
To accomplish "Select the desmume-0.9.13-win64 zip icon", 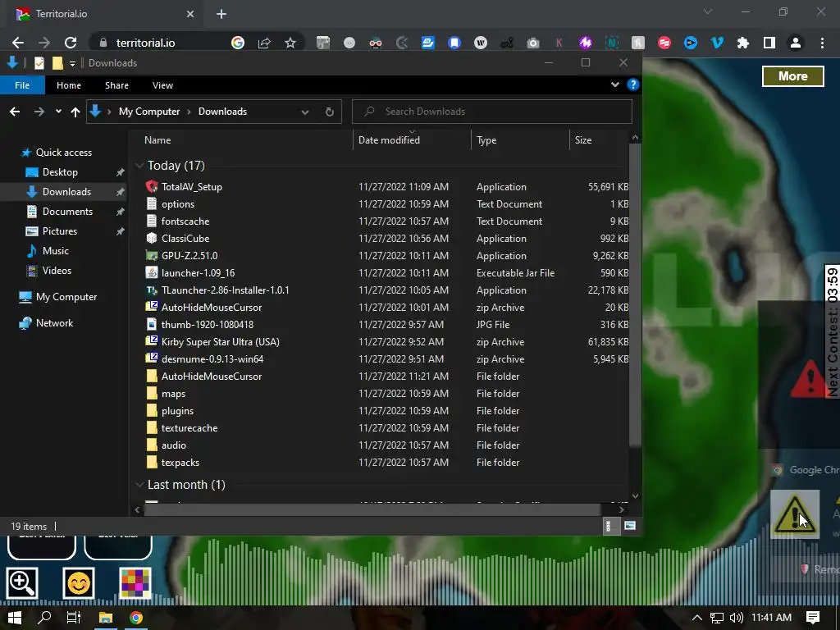I will (x=152, y=358).
